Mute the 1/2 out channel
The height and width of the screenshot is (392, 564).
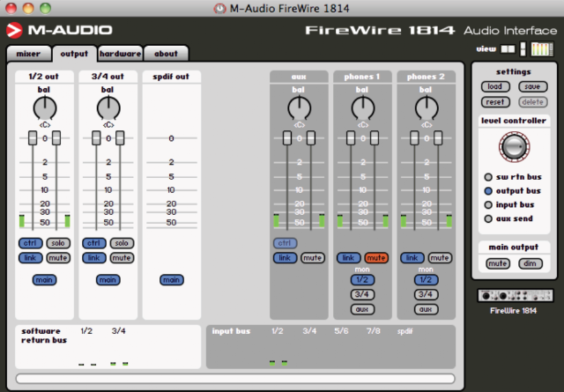click(x=58, y=258)
